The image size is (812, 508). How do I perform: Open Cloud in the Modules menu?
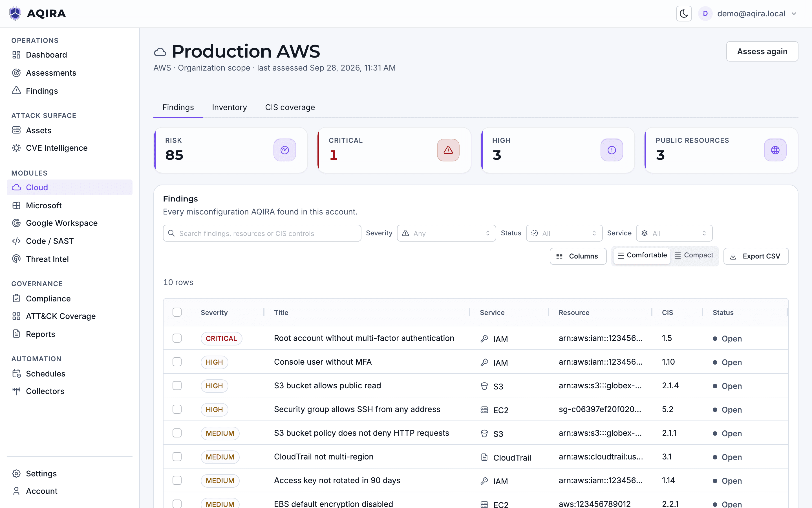[x=69, y=187]
